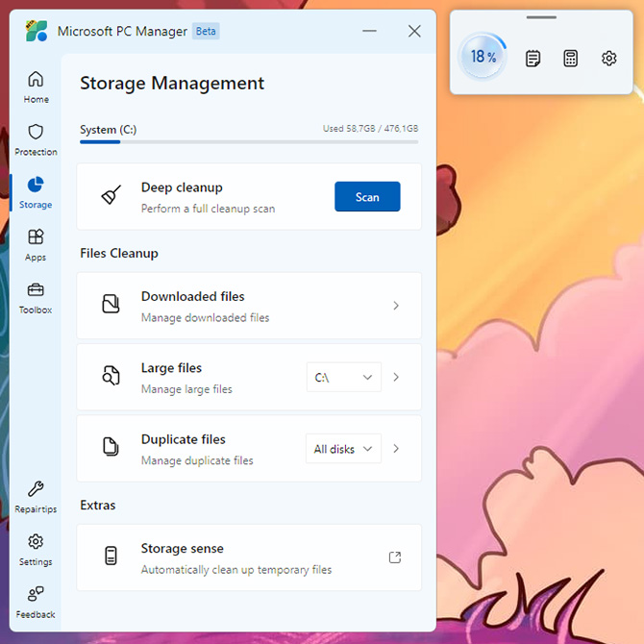Open Settings gear in the sidebar

[36, 550]
